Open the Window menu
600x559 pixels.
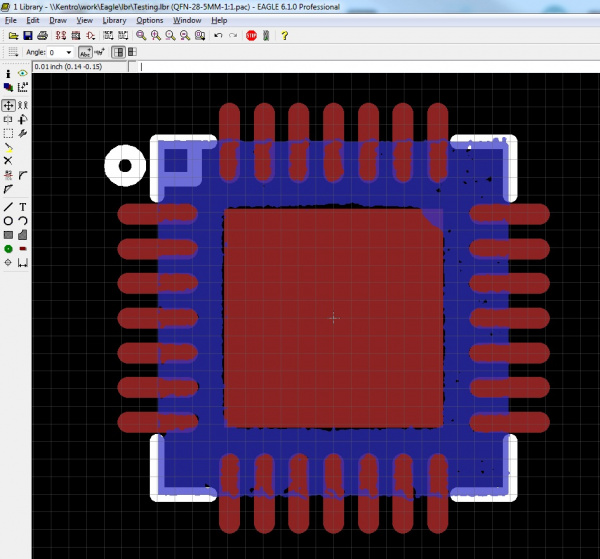tap(187, 20)
